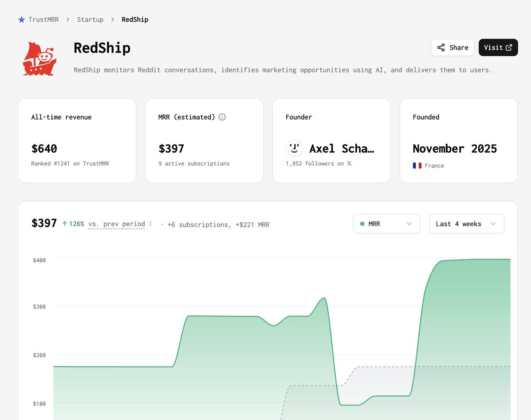Click the 1,952 followers text
531x420 pixels.
coord(316,164)
